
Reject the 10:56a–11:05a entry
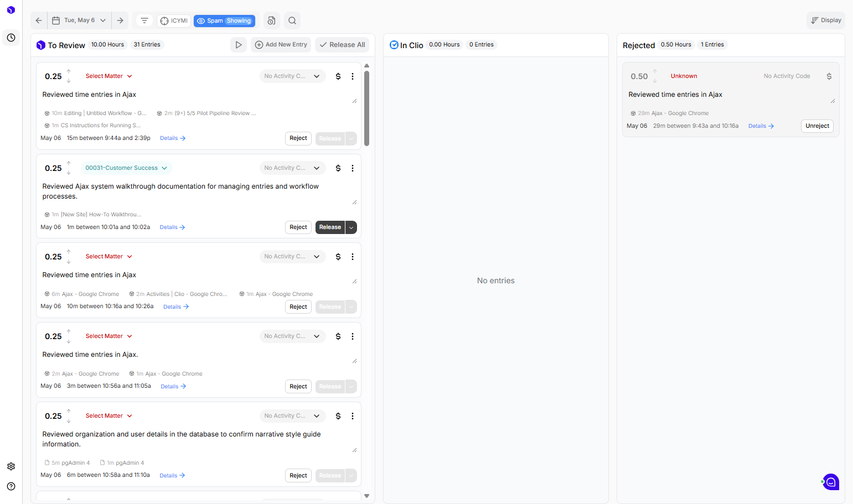pos(298,387)
